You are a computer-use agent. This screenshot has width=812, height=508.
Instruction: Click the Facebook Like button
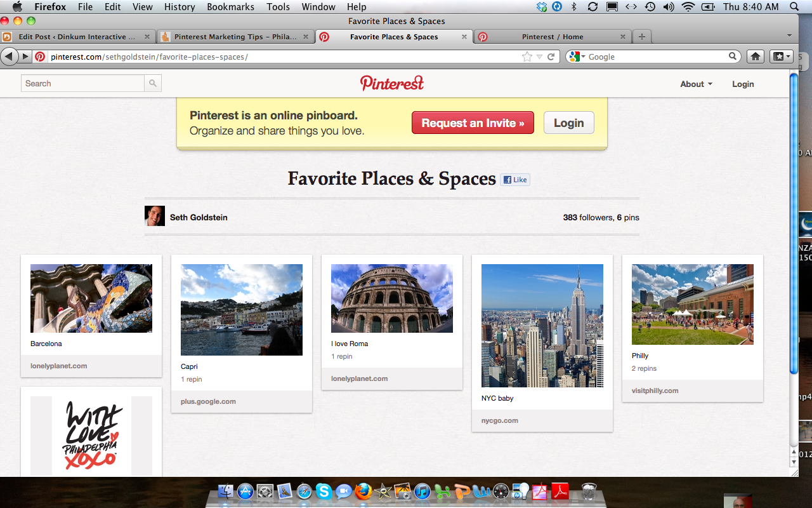pyautogui.click(x=515, y=180)
